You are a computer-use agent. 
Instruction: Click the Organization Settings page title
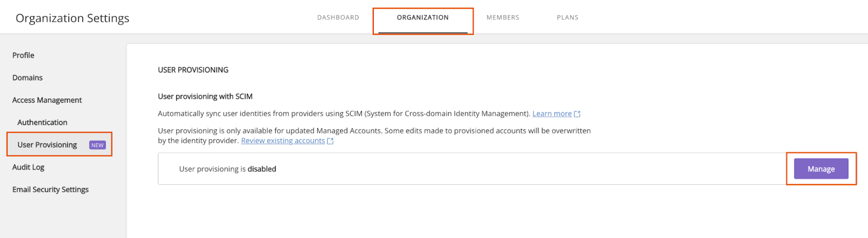(73, 18)
